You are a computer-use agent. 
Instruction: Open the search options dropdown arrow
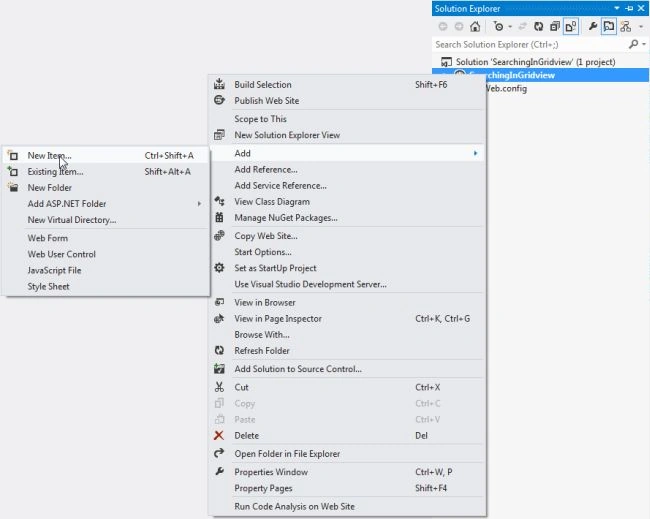(x=643, y=44)
